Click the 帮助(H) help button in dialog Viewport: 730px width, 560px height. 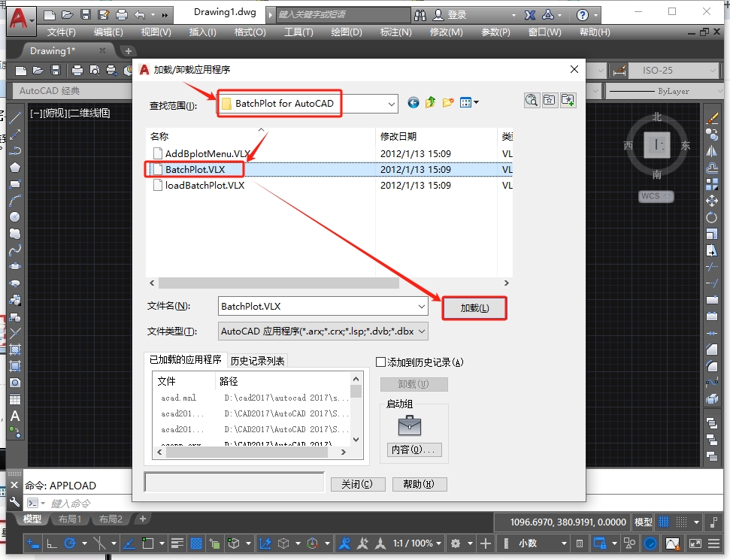[419, 484]
